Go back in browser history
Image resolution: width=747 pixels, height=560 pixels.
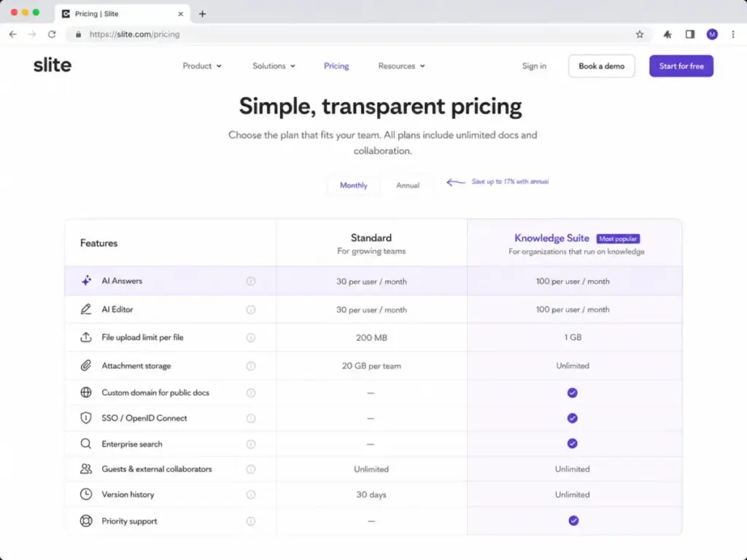[13, 34]
